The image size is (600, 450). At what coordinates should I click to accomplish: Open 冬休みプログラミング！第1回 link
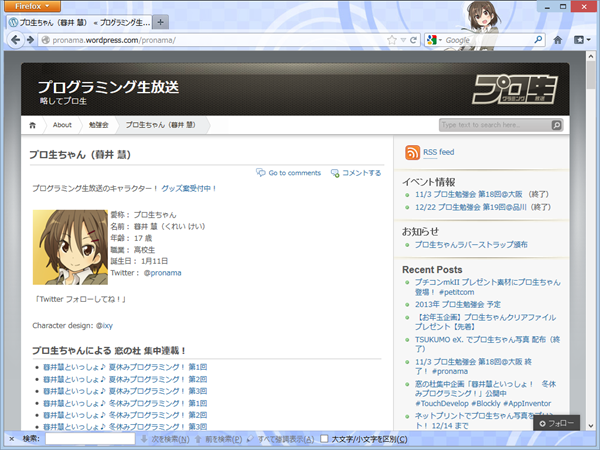tap(125, 403)
